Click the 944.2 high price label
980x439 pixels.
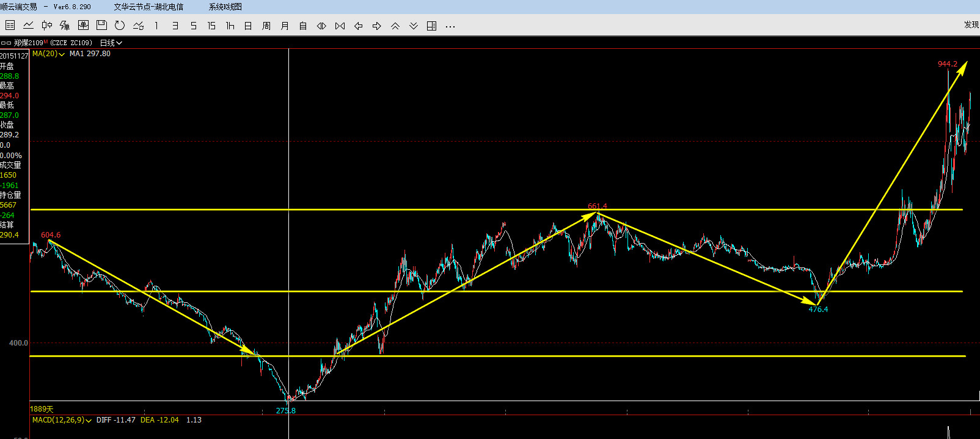[x=948, y=64]
